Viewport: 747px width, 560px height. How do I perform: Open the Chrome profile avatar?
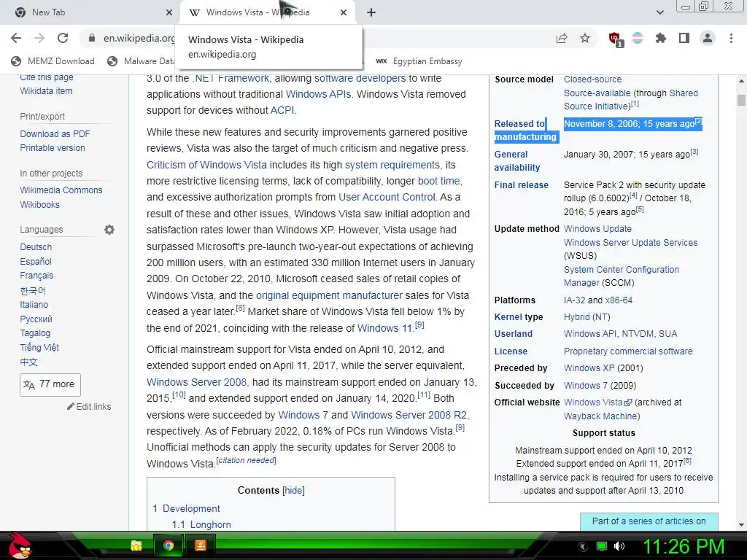pyautogui.click(x=708, y=38)
